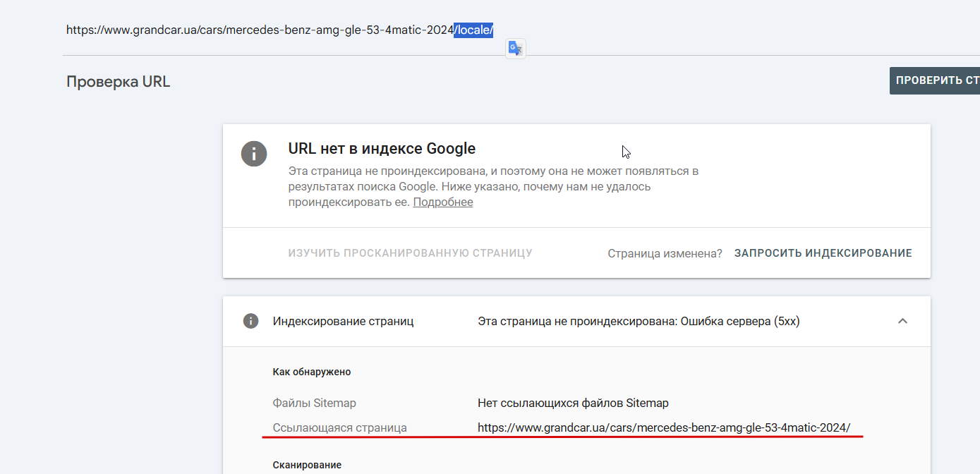Click the 'Проверка URL' heading
The height and width of the screenshot is (474, 980).
(x=119, y=81)
